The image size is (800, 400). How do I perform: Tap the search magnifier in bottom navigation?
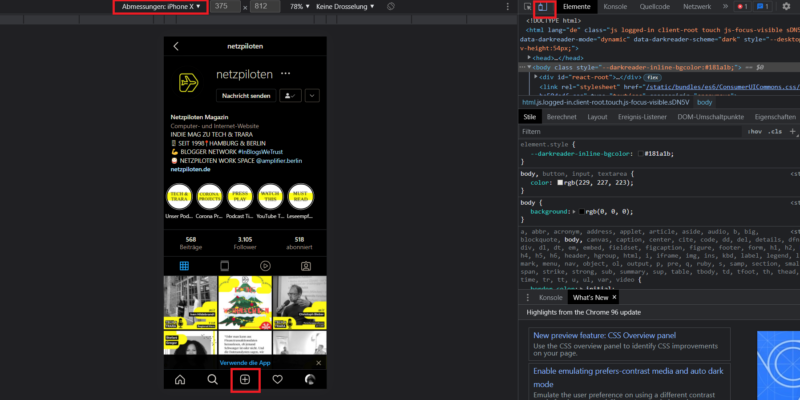tap(212, 380)
